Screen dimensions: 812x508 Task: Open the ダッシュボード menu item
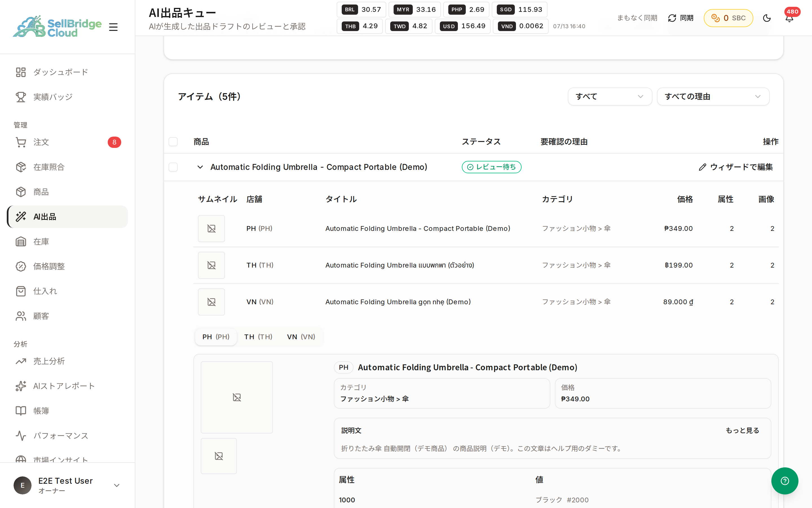point(67,72)
